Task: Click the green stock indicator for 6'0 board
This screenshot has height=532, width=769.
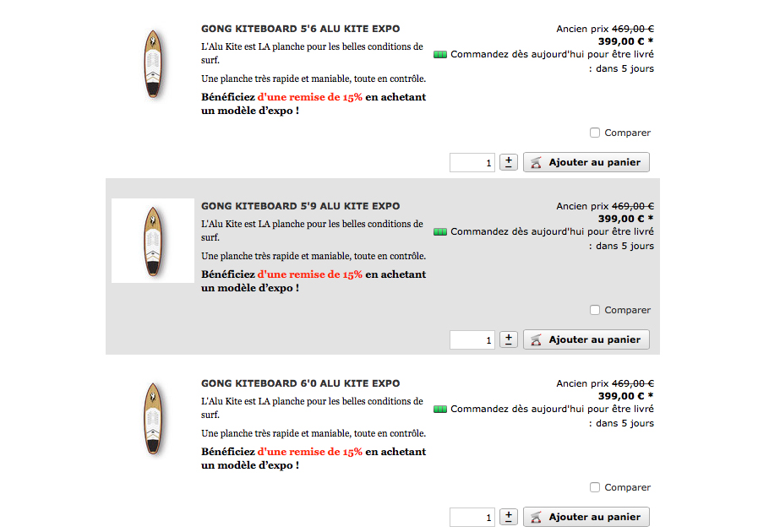Action: coord(439,410)
